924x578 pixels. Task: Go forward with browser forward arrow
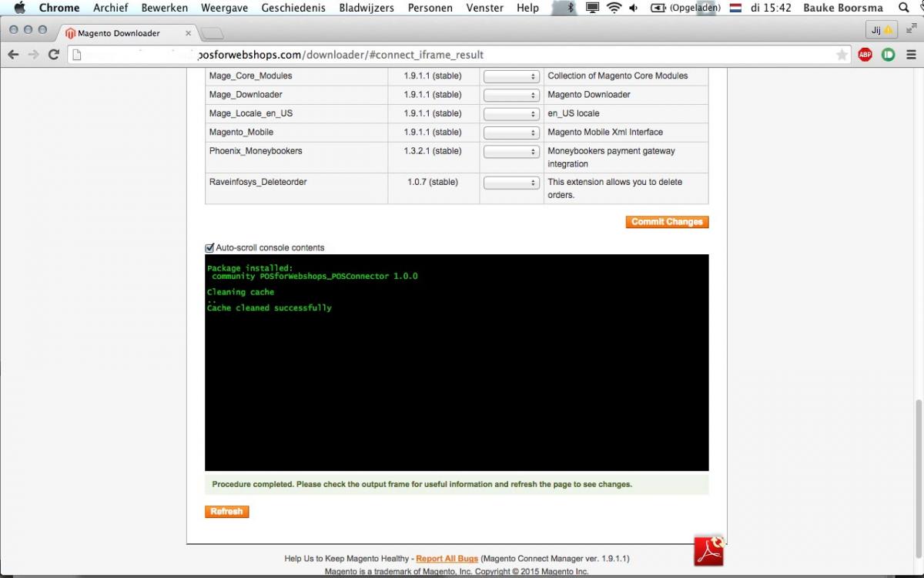tap(33, 55)
